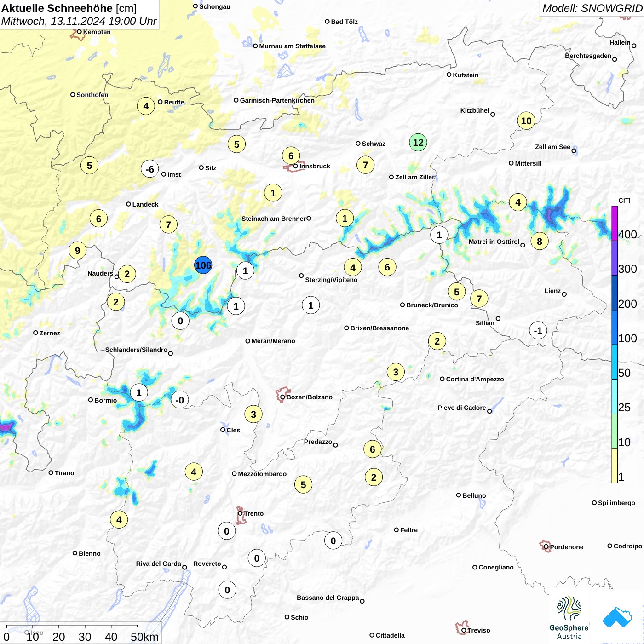
Task: Pick the dark blue 200–300 cm legend color
Action: coord(615,293)
